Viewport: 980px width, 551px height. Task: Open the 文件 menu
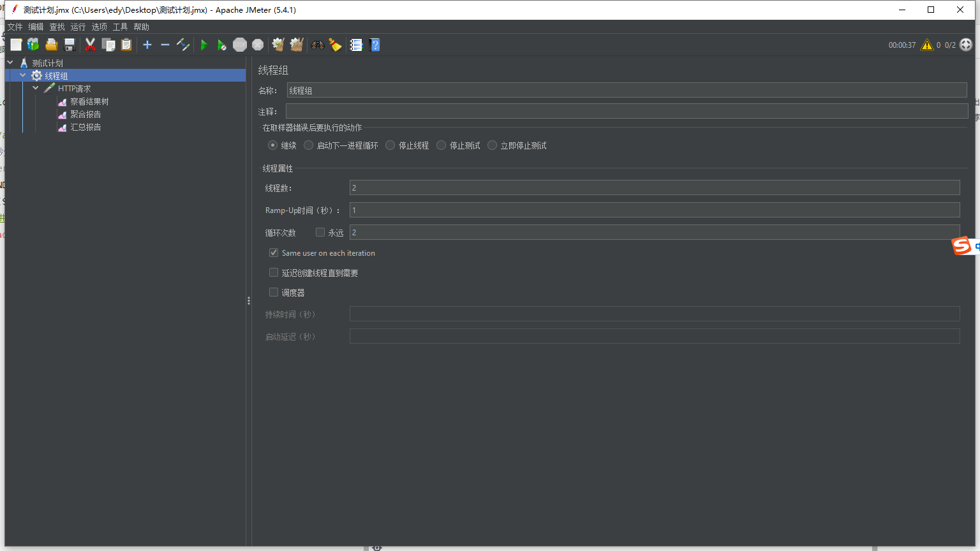coord(15,27)
